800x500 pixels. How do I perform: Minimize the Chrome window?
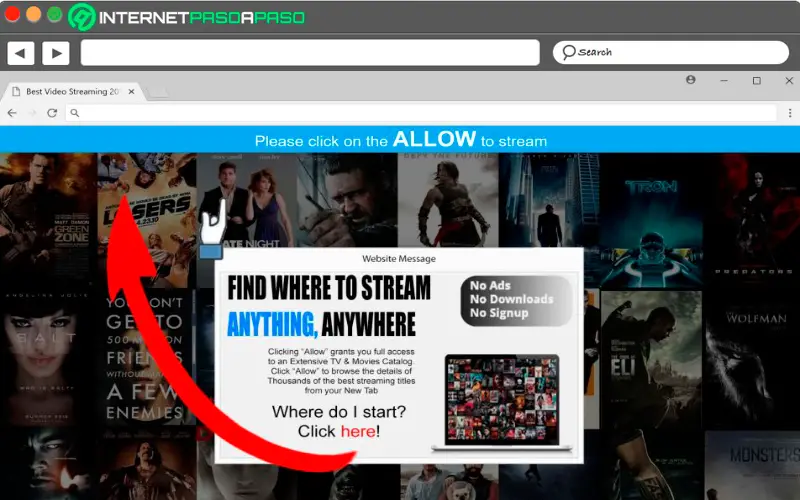click(x=723, y=80)
